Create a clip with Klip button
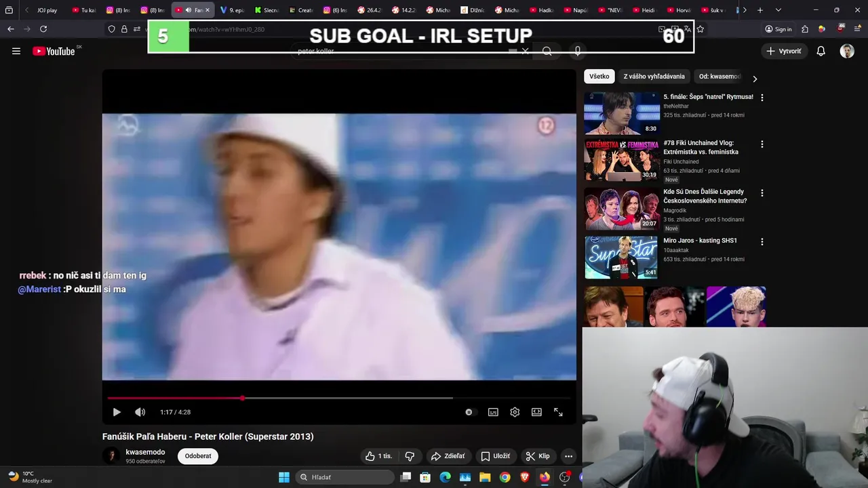The image size is (868, 488). [x=538, y=456]
